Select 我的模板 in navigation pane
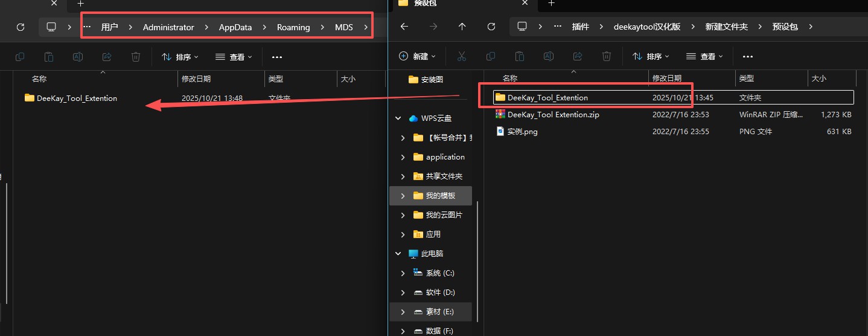The image size is (868, 336). (x=435, y=196)
